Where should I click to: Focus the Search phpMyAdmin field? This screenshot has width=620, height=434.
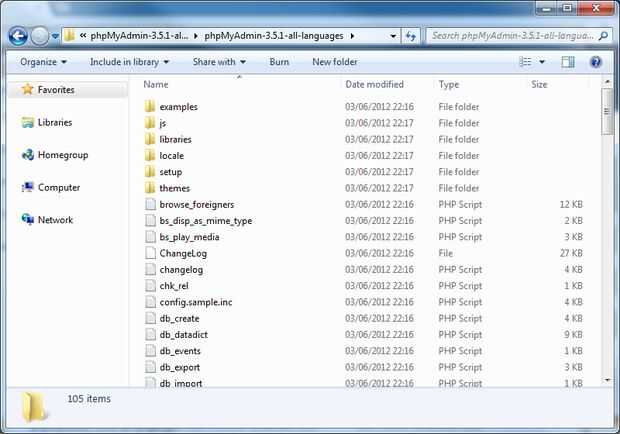coord(519,36)
